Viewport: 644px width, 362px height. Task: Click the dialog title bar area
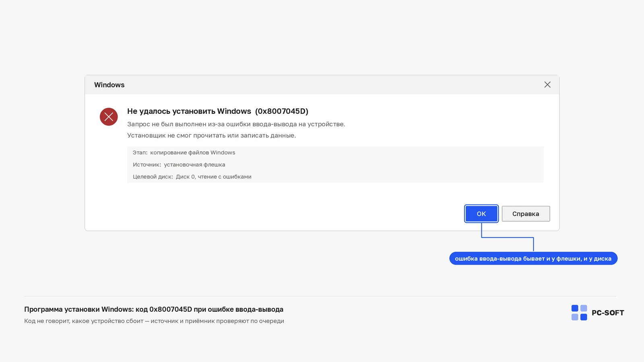(x=322, y=85)
